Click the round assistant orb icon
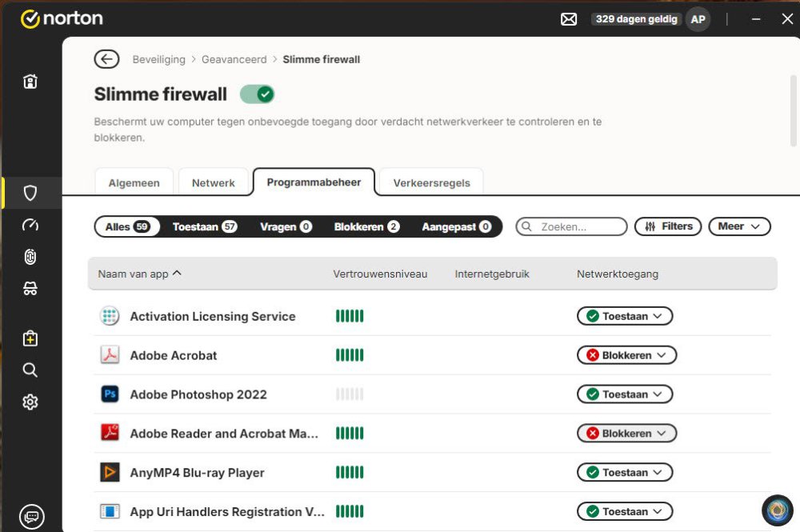Image resolution: width=800 pixels, height=532 pixels. tap(778, 510)
